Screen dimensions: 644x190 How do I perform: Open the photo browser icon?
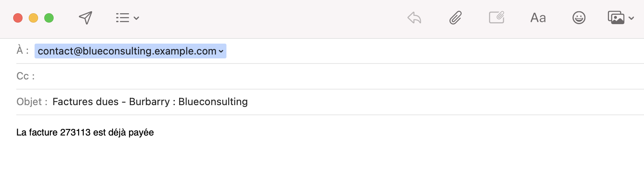[616, 18]
